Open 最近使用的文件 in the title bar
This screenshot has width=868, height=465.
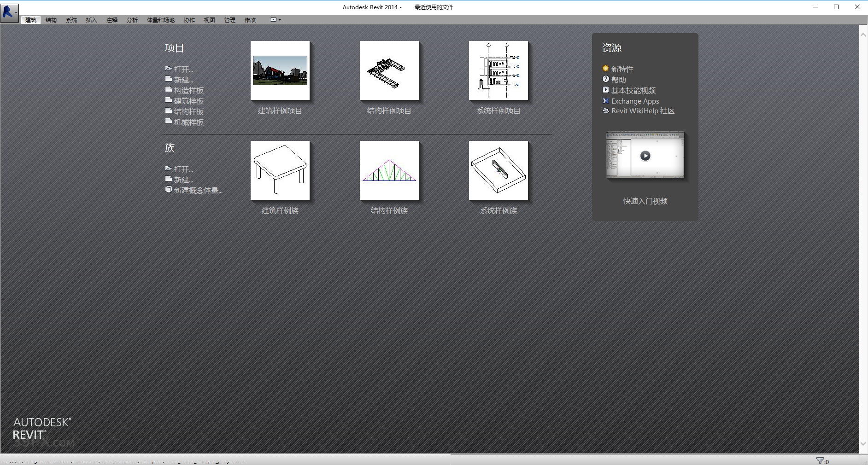point(434,7)
